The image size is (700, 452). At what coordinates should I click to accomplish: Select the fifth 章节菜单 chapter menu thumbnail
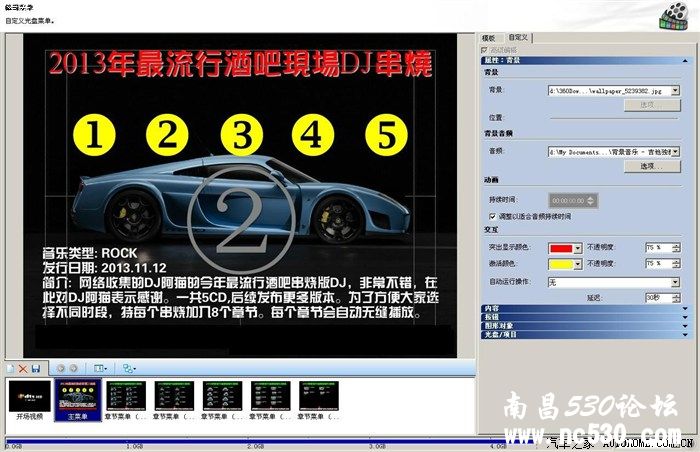[319, 400]
